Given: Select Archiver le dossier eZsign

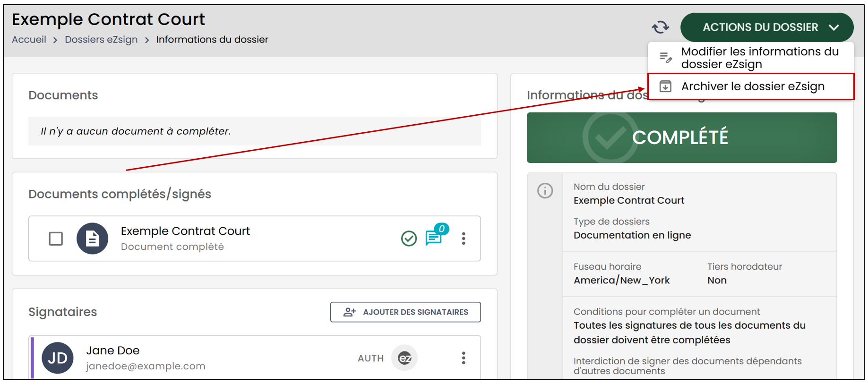Looking at the screenshot, I should point(751,86).
